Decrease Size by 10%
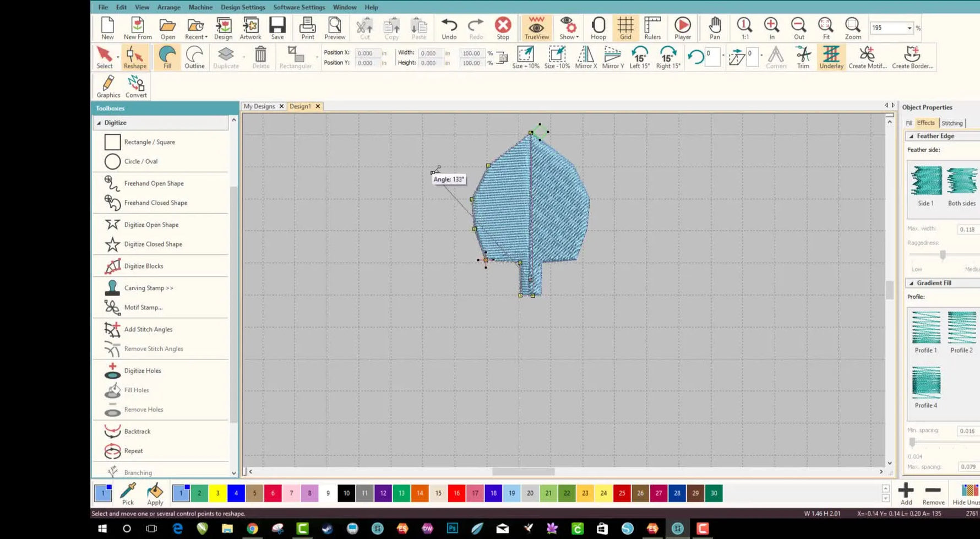 [557, 57]
